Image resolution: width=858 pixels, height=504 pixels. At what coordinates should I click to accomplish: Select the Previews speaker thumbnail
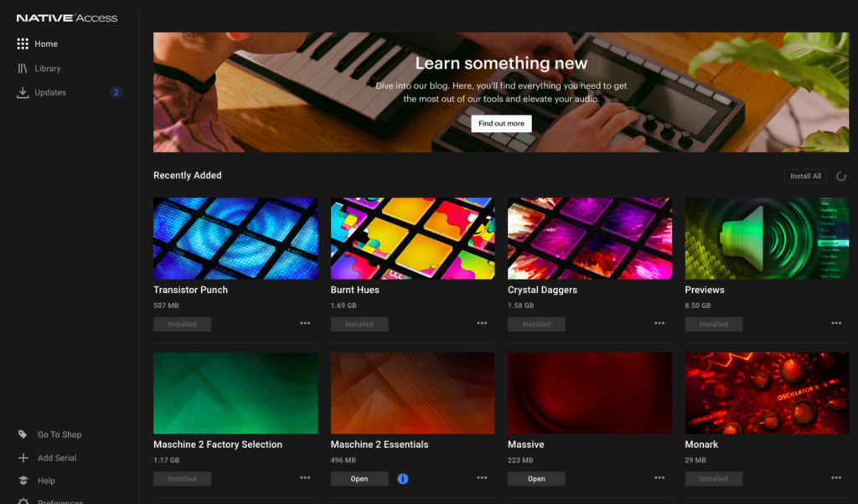coord(768,239)
